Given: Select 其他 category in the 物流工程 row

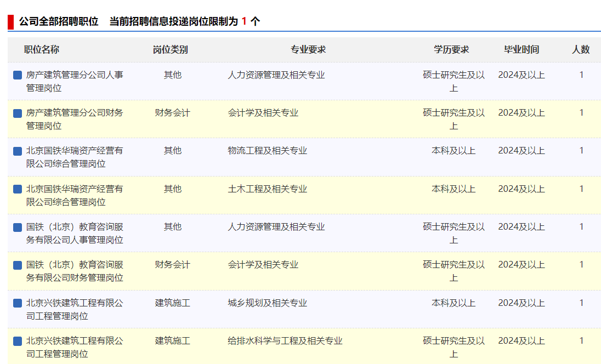Looking at the screenshot, I should point(173,151).
